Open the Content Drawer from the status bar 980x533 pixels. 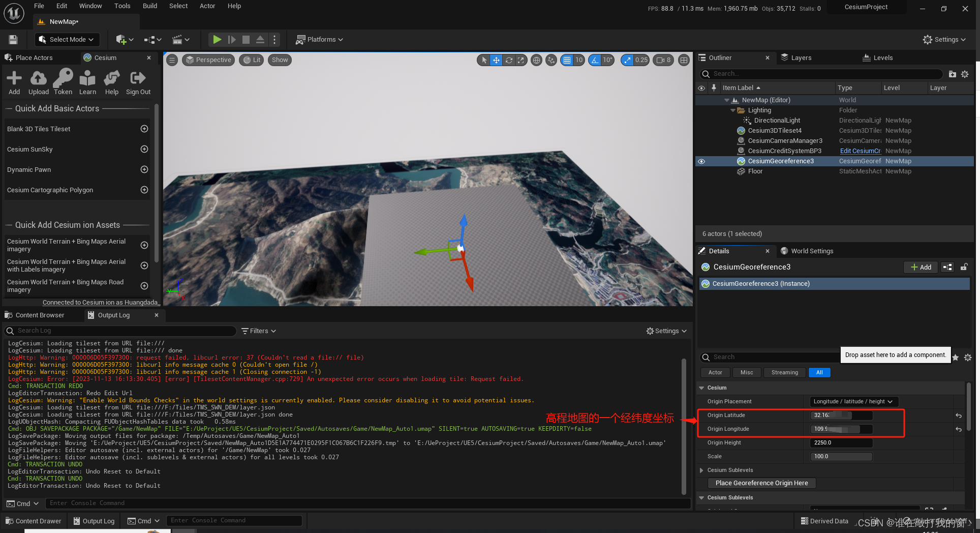tap(34, 521)
